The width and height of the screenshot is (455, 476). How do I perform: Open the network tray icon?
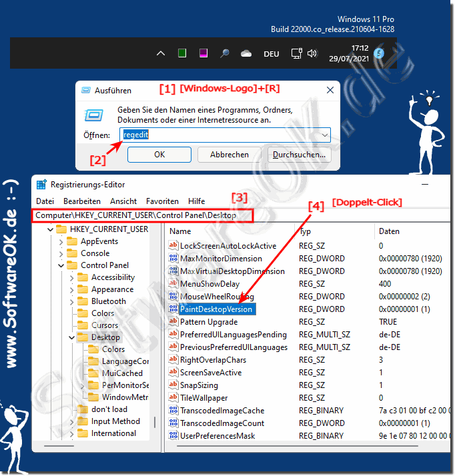coord(296,53)
